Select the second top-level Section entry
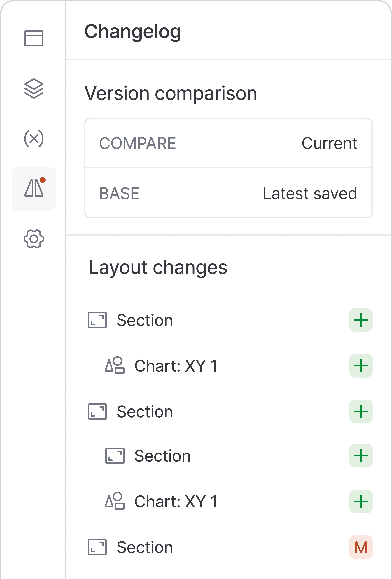 click(x=144, y=412)
